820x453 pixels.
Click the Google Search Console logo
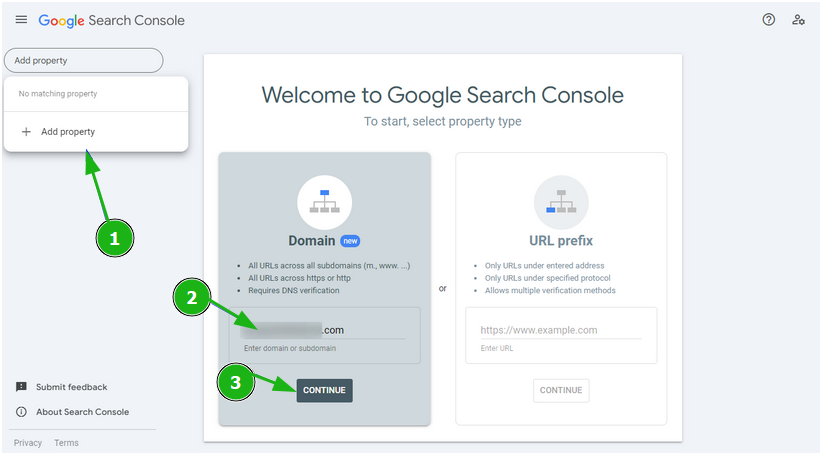[111, 20]
